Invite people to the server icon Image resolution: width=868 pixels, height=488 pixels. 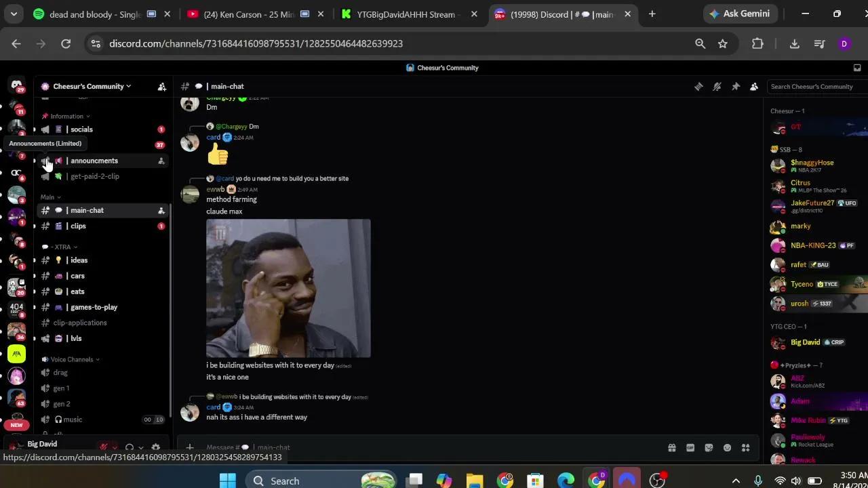tap(161, 86)
